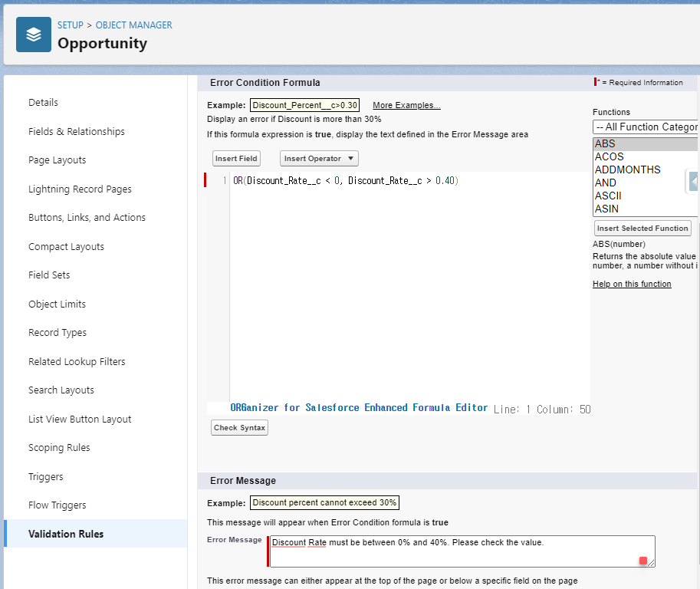Open Flow Triggers in sidebar
The width and height of the screenshot is (700, 589).
pos(58,505)
